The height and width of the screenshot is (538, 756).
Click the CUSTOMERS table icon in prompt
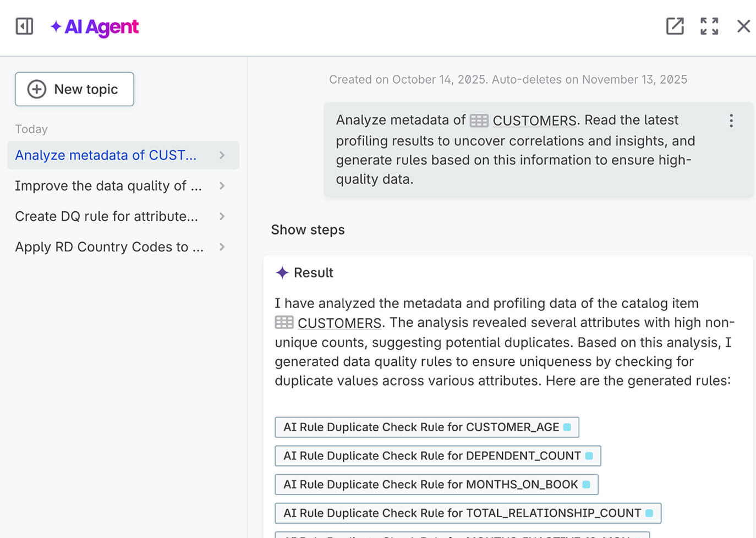479,120
